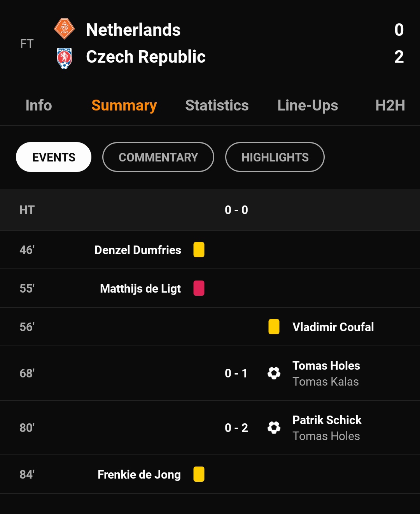The width and height of the screenshot is (420, 514).
Task: Select Matthijs de Ligt's red card icon
Action: click(199, 288)
